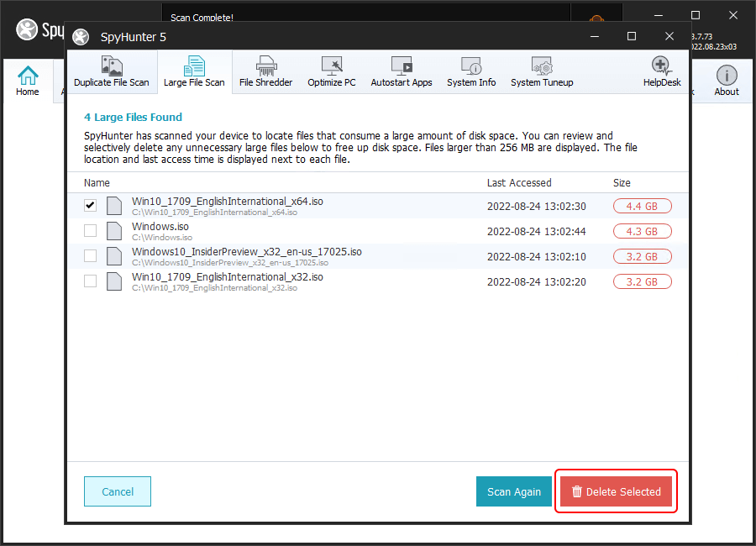Sort list by Size column header

coord(622,182)
